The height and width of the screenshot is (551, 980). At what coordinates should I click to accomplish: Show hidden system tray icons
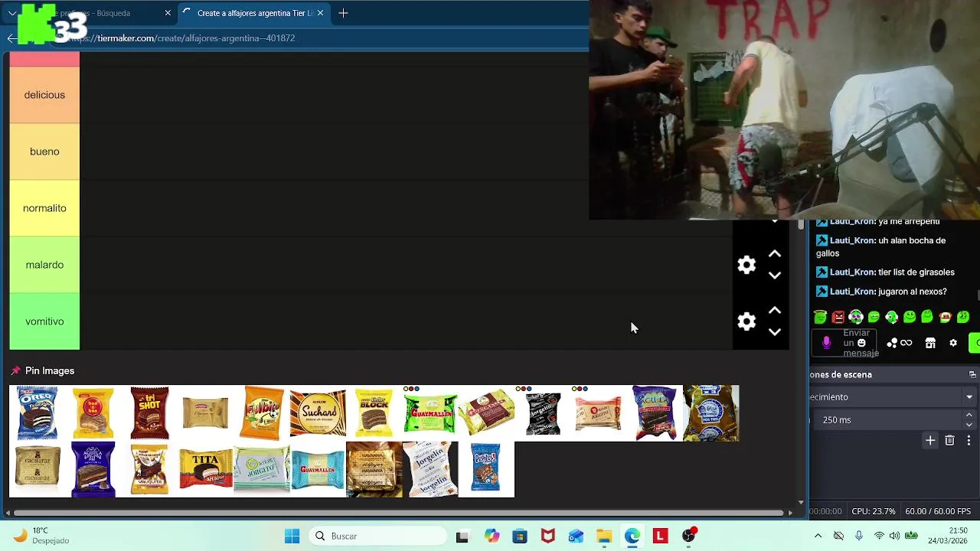pos(818,536)
